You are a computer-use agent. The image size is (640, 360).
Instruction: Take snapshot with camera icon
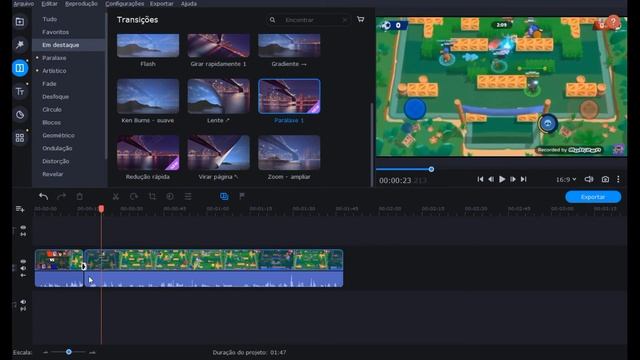point(605,179)
